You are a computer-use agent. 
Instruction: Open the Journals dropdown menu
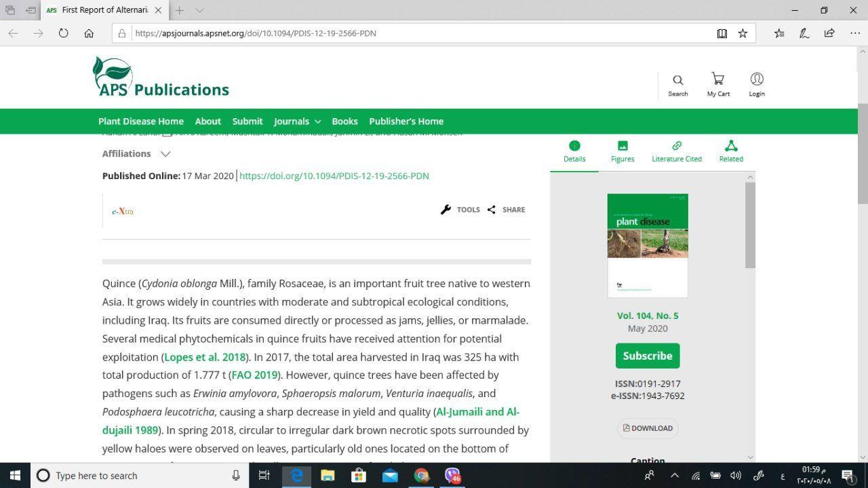coord(297,121)
